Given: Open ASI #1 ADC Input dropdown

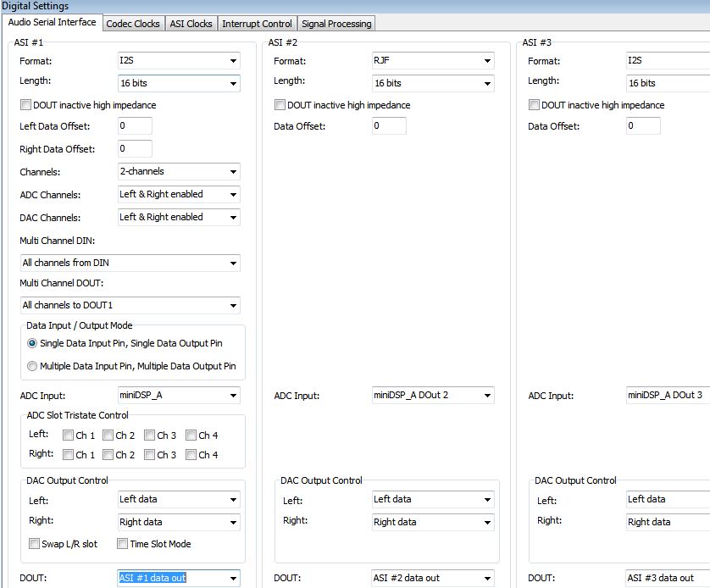Looking at the screenshot, I should tap(179, 396).
